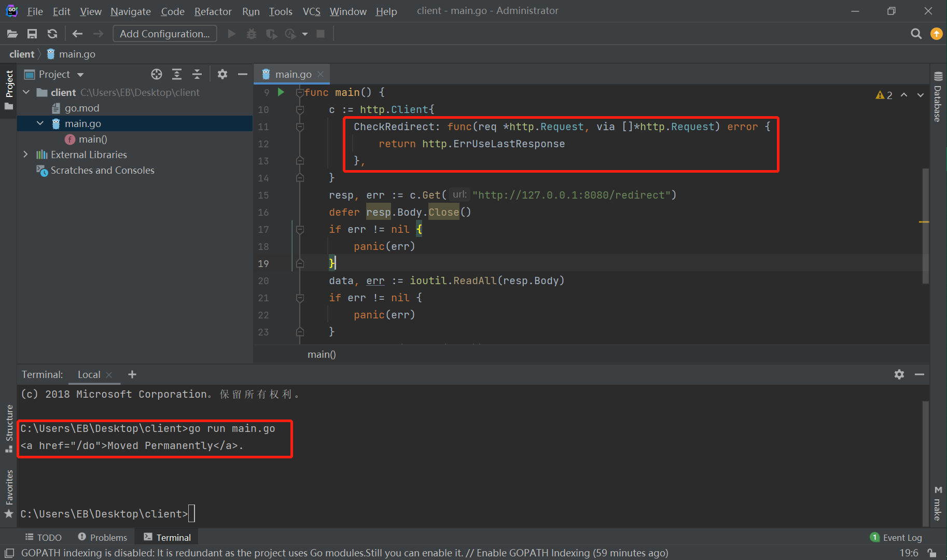Expand External Libraries node

click(25, 155)
